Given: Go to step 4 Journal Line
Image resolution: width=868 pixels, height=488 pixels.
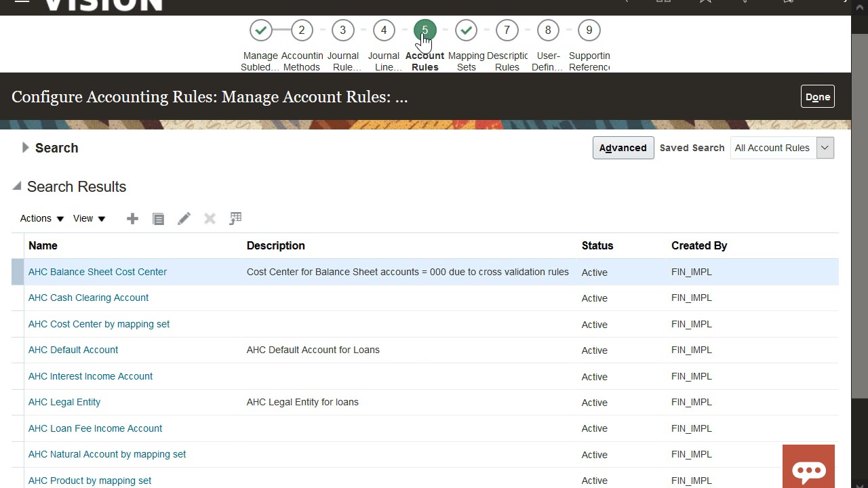Looking at the screenshot, I should 384,30.
